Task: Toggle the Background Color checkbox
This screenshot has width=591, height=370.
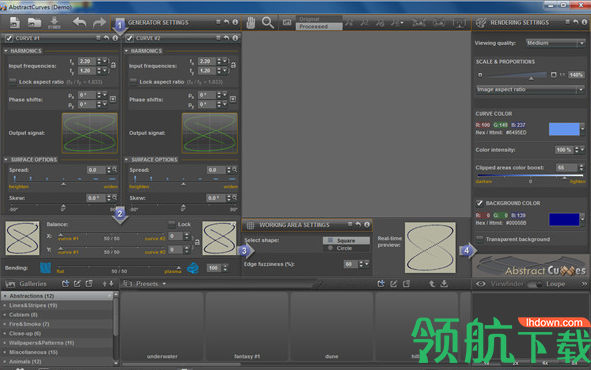Action: coord(479,203)
